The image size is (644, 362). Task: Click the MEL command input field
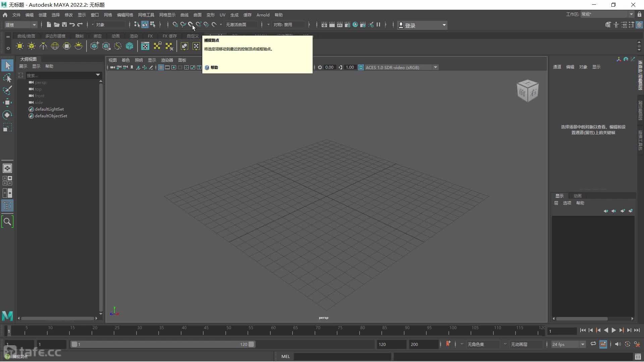pyautogui.click(x=342, y=356)
